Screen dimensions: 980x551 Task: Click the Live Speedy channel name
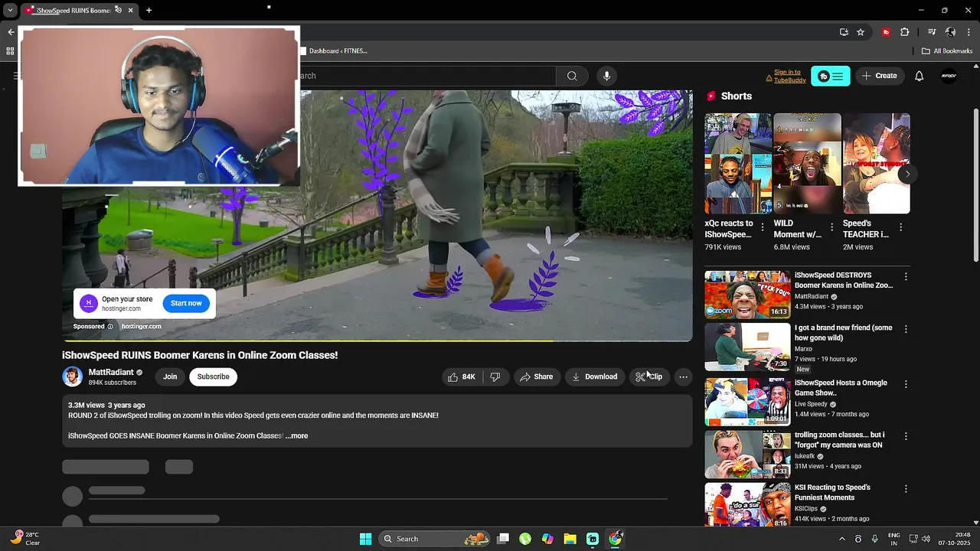pyautogui.click(x=811, y=404)
